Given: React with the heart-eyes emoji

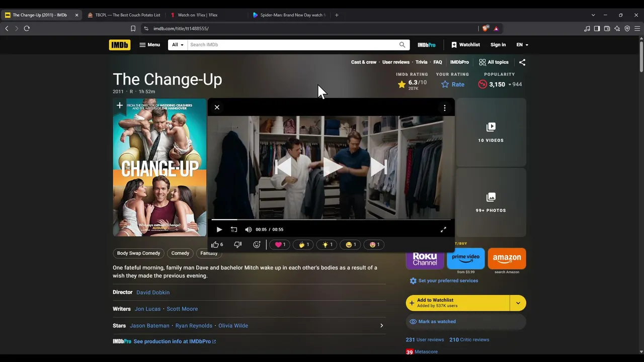Looking at the screenshot, I should pos(374,244).
